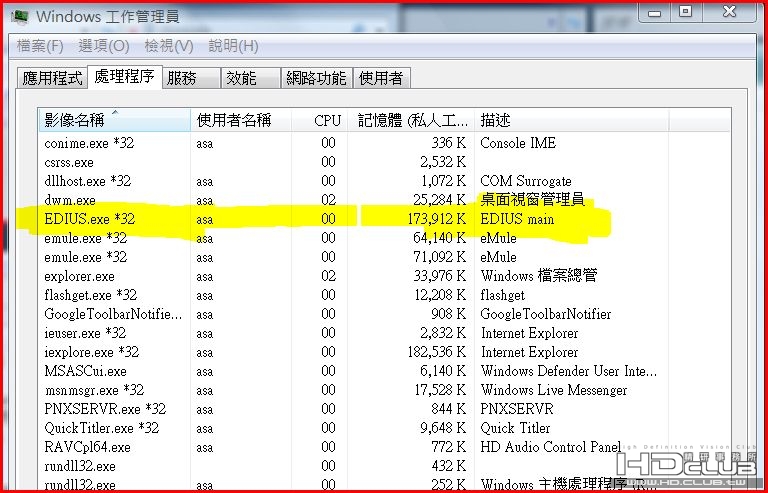Select the emule.exe row using 71,092 K

[383, 257]
